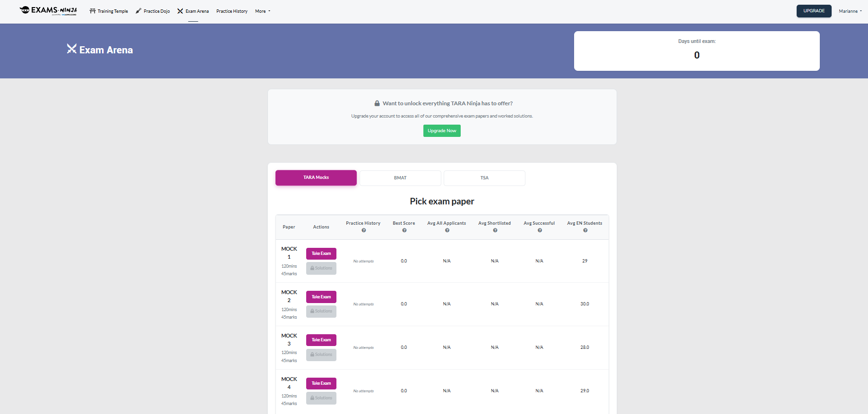The image size is (868, 414).
Task: Click the Days until exam counter card
Action: click(x=696, y=51)
